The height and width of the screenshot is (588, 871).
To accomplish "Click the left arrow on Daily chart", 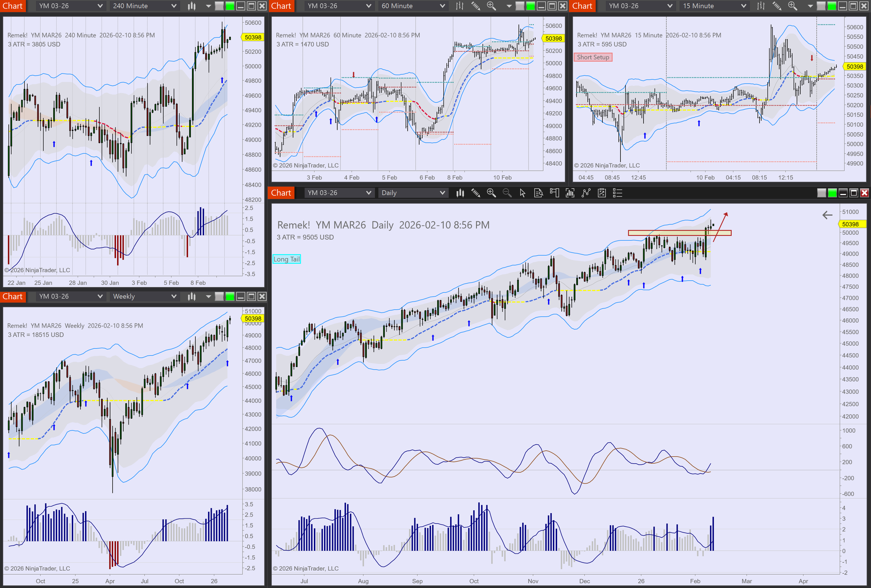I will click(827, 215).
